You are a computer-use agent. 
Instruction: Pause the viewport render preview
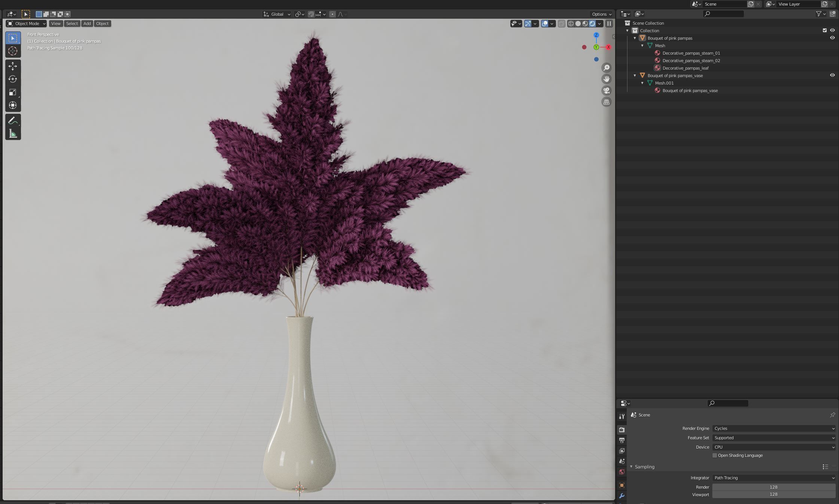609,24
